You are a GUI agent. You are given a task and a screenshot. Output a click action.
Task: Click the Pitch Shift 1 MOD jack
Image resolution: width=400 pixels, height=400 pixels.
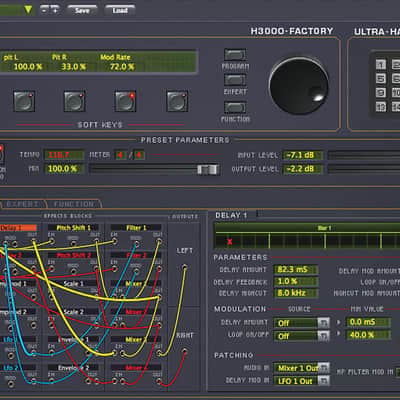tap(73, 243)
